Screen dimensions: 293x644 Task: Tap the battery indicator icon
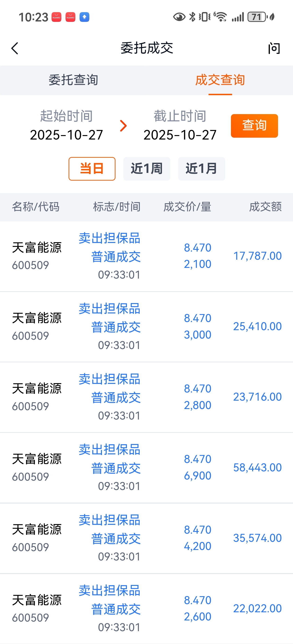tap(257, 17)
